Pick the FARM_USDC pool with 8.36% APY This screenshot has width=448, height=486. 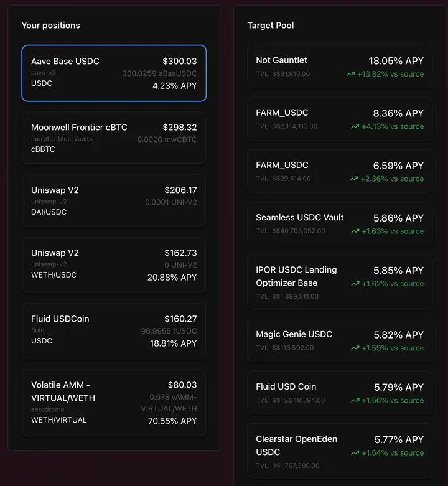[x=340, y=119]
